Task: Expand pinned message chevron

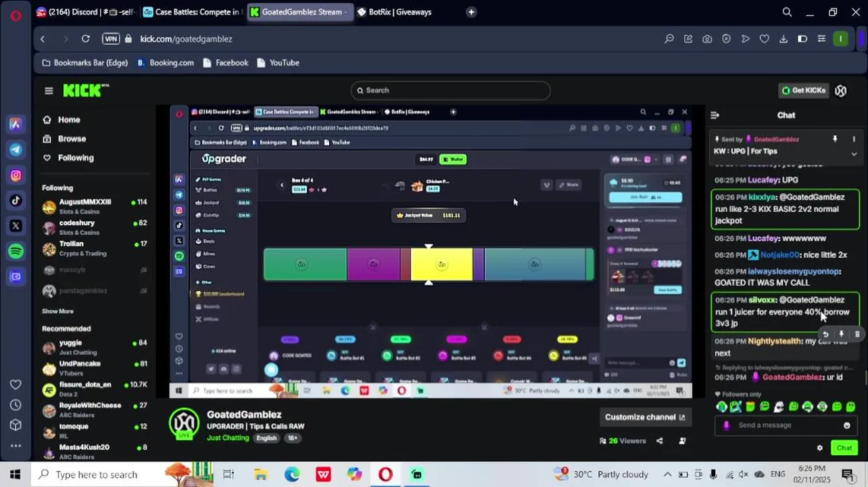Action: click(x=854, y=154)
